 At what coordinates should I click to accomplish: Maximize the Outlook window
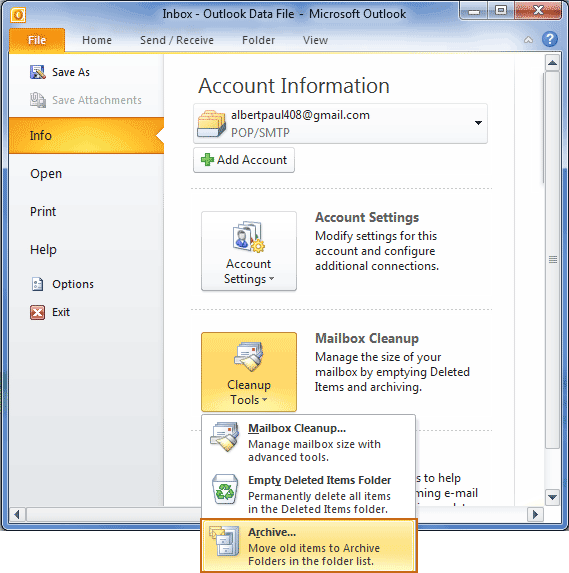tap(501, 10)
